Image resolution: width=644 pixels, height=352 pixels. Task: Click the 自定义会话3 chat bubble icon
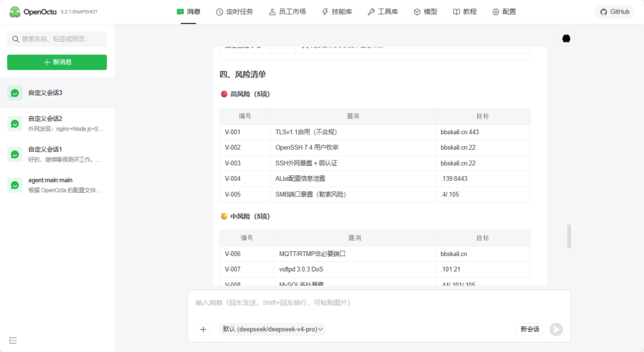point(15,93)
